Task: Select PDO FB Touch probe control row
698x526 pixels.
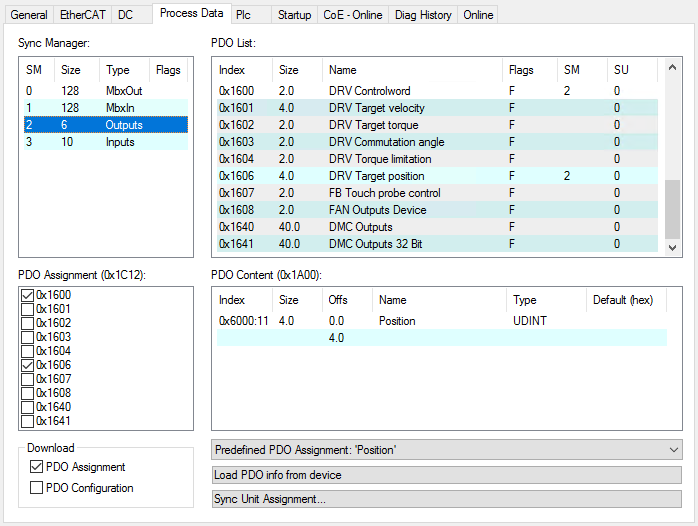Action: point(438,193)
